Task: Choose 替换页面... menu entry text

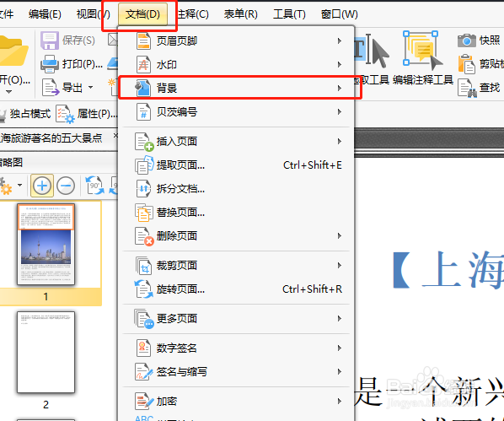Action: click(x=180, y=213)
